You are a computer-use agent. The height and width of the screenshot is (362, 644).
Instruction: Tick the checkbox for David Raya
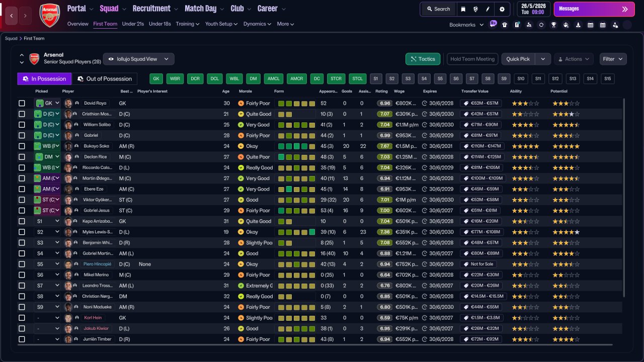[22, 103]
